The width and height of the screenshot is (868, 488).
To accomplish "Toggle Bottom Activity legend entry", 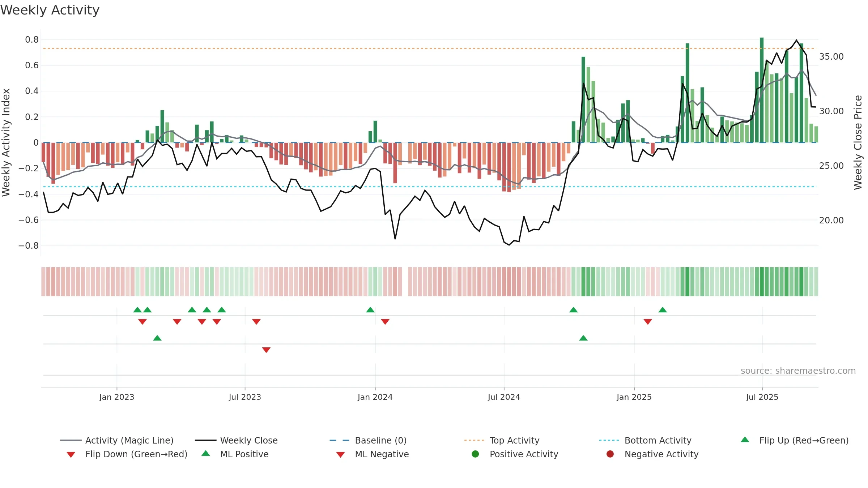I will tap(645, 440).
